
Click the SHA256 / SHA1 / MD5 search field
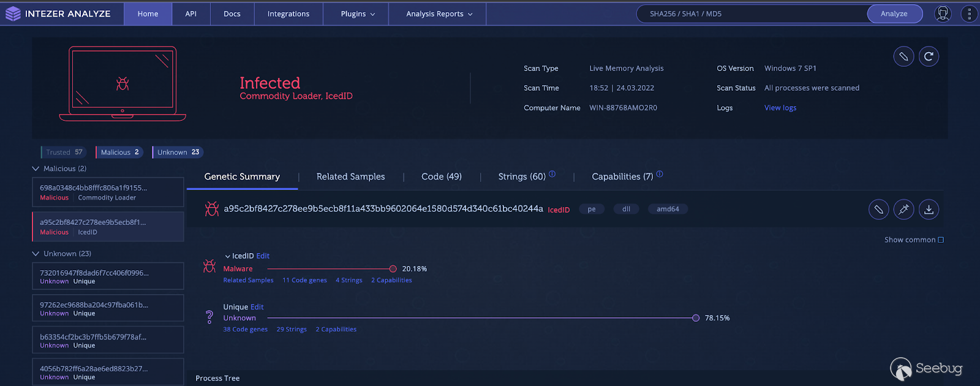750,13
